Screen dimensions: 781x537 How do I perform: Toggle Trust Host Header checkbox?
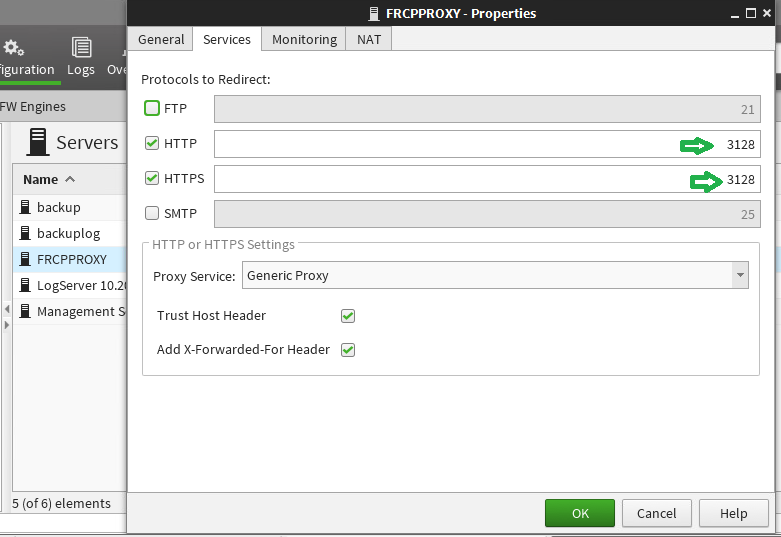[348, 316]
